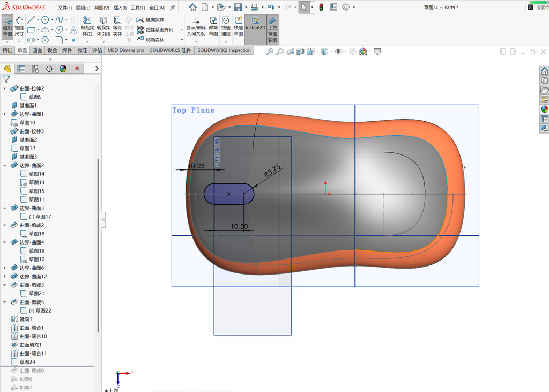Screen dimensions: 549x392
Task: Click Mirror Entities (镜向实体)
Action: click(x=151, y=20)
